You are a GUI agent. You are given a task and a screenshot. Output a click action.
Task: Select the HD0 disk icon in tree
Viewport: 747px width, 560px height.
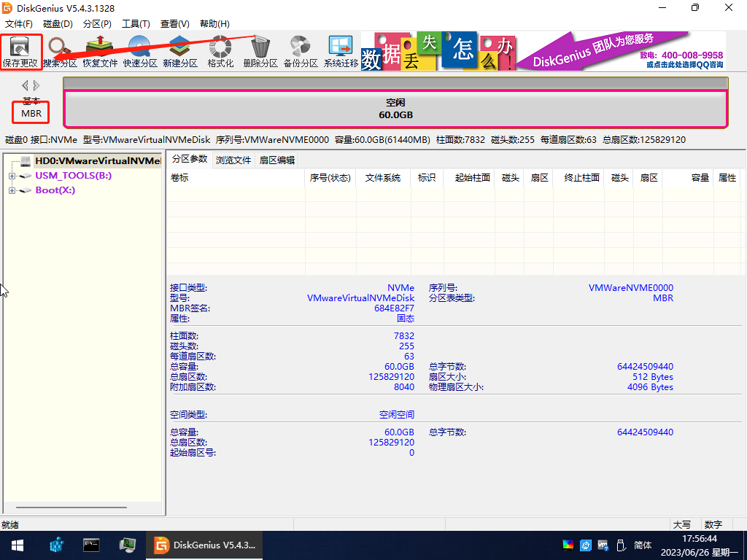pyautogui.click(x=26, y=161)
